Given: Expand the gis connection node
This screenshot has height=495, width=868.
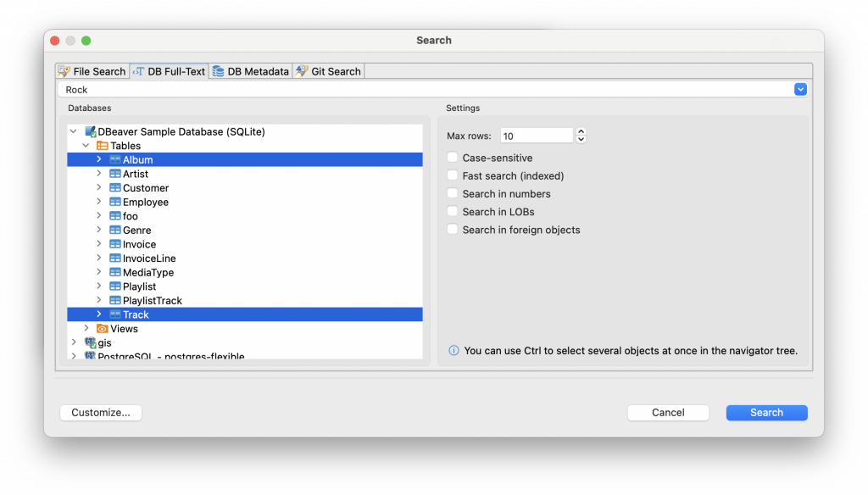Looking at the screenshot, I should [74, 342].
